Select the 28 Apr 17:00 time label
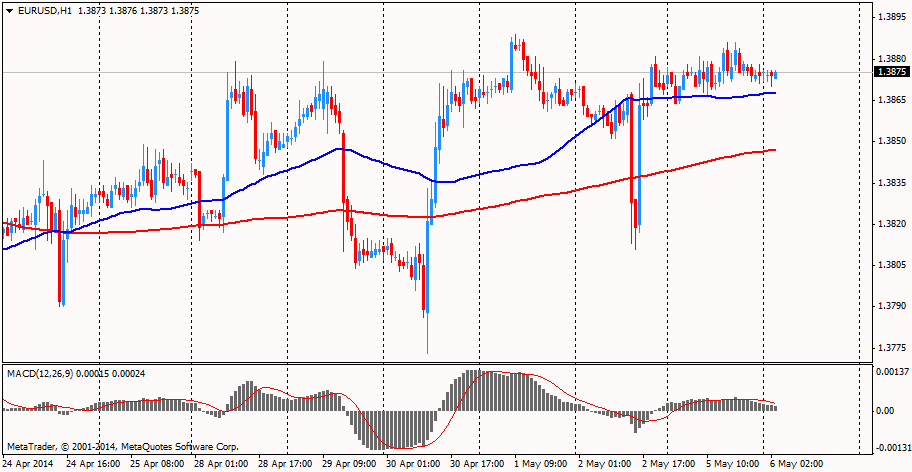The height and width of the screenshot is (472, 912). pos(285,464)
